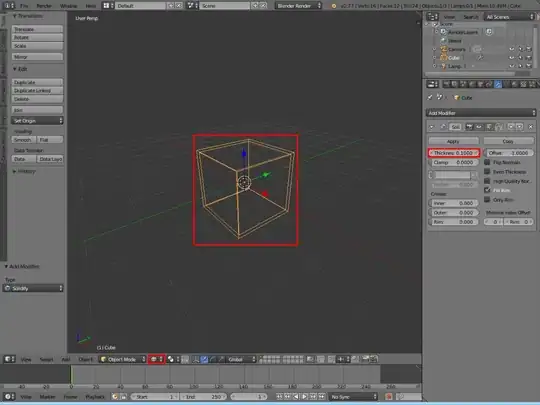Open the Object Mode dropdown
The height and width of the screenshot is (405, 540).
click(123, 359)
